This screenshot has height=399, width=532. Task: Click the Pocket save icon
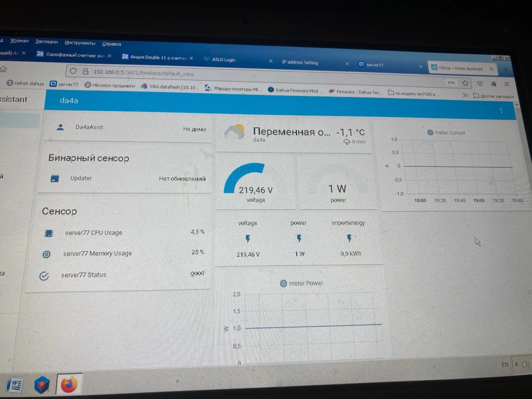point(480,84)
